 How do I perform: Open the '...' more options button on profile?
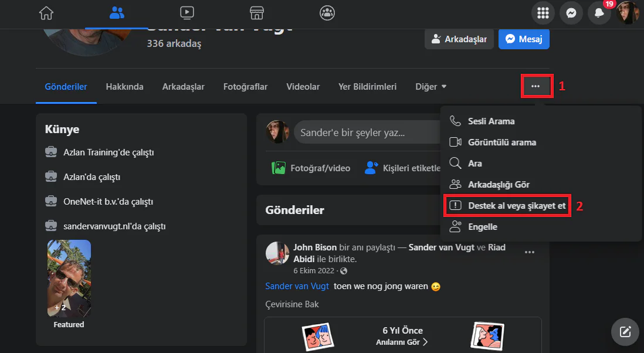pyautogui.click(x=537, y=86)
